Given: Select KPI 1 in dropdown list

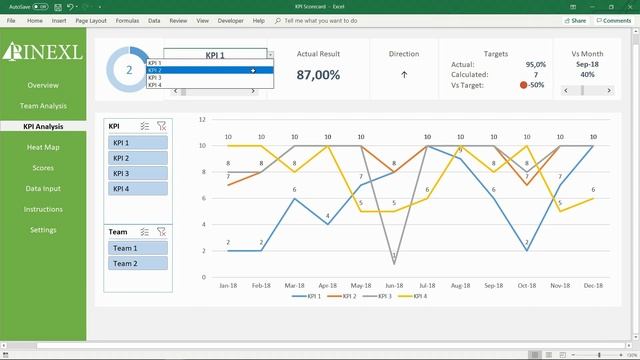Looking at the screenshot, I should point(210,63).
